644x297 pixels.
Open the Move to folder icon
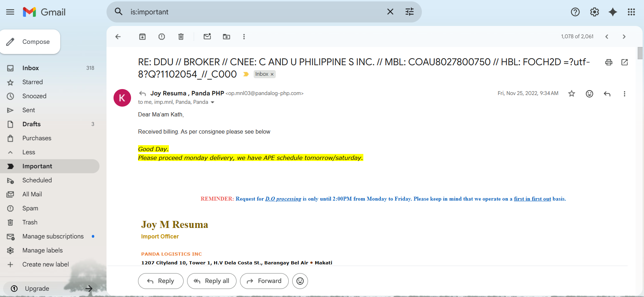click(x=226, y=36)
